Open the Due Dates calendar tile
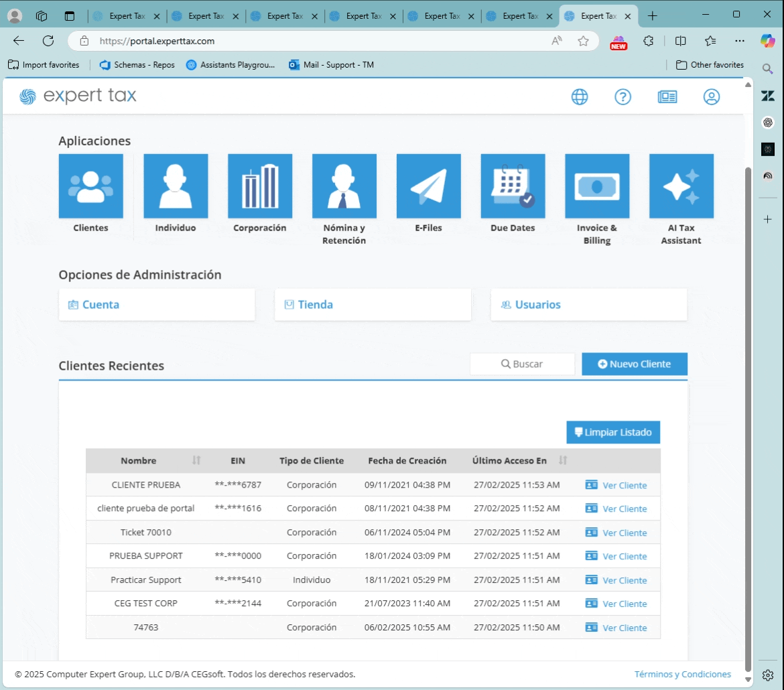This screenshot has height=690, width=784. point(513,186)
